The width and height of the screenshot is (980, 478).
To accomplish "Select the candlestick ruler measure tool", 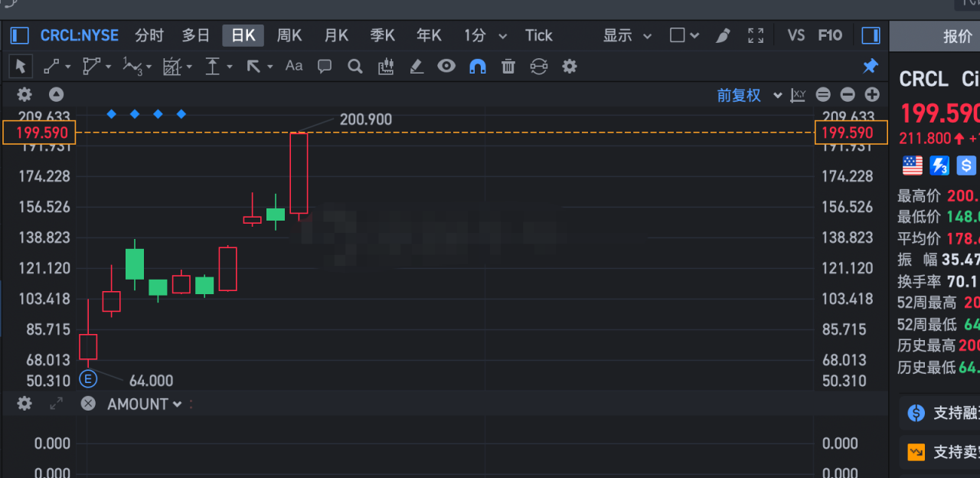I will (x=386, y=67).
